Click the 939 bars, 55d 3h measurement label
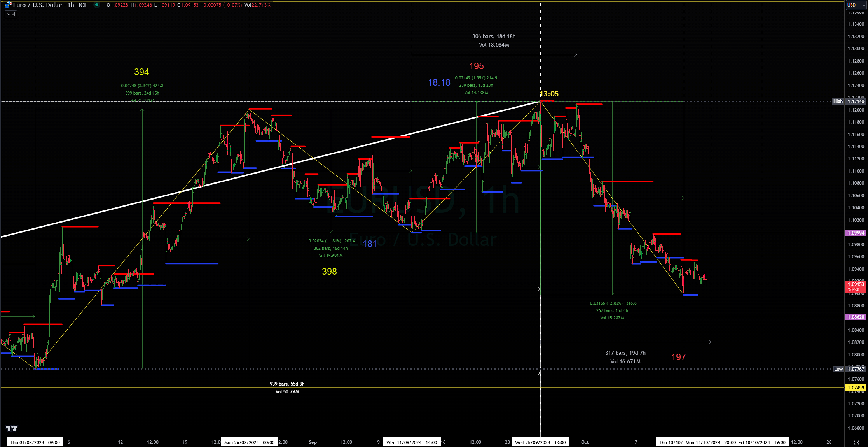Screen dimensions: 868x447 (x=287, y=384)
